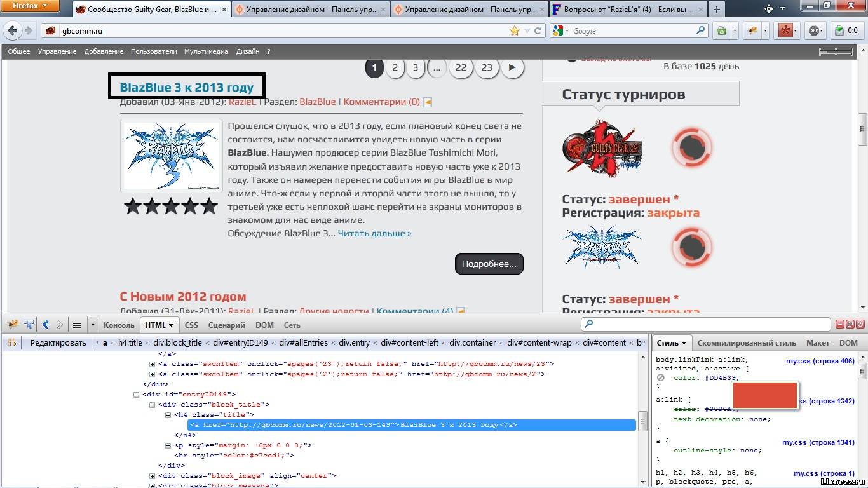Collapse the h4 class="title" node
This screenshot has height=488, width=868.
point(168,415)
